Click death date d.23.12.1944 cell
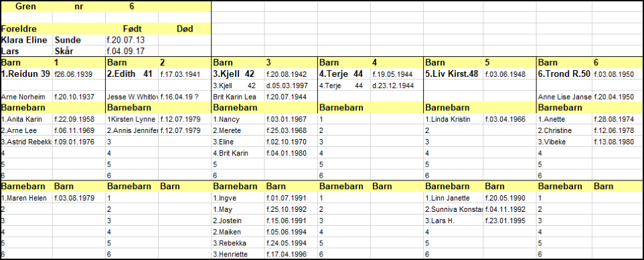 (x=397, y=86)
